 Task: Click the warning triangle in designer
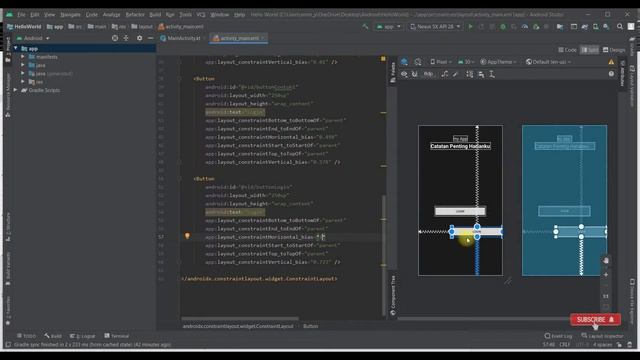611,62
